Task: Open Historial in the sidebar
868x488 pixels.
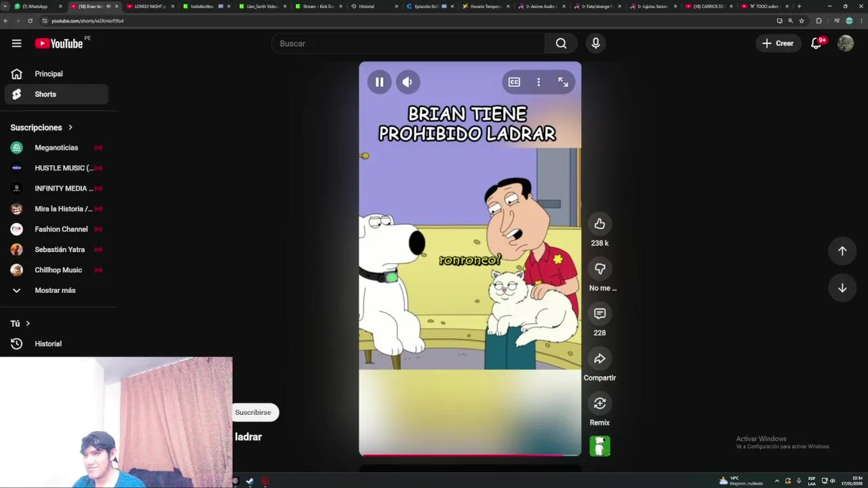Action: (x=56, y=344)
